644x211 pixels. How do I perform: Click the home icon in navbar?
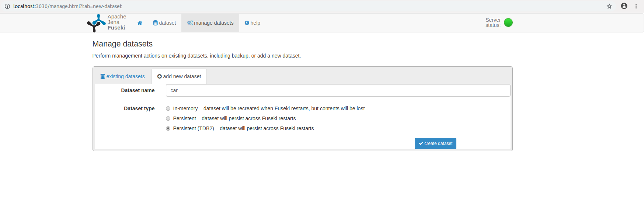140,23
